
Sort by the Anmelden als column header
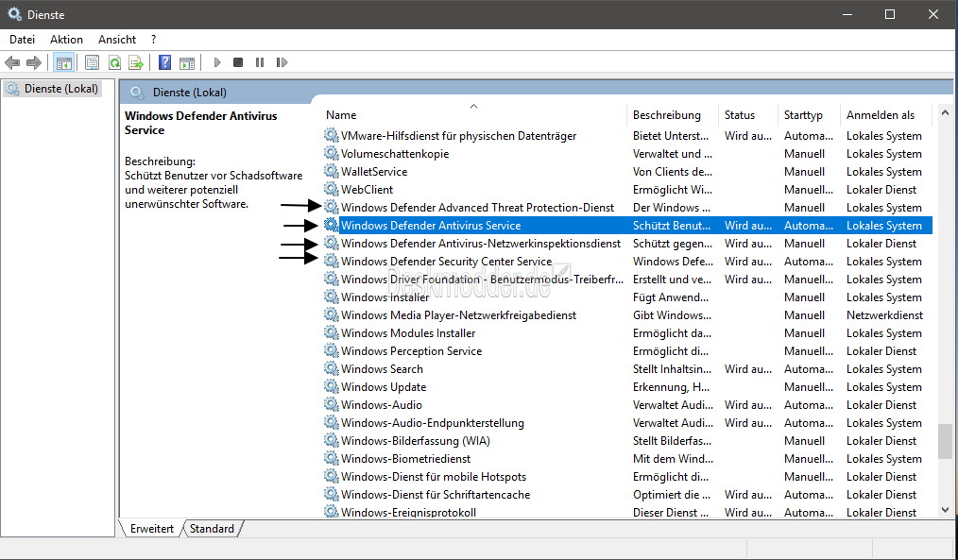(887, 115)
